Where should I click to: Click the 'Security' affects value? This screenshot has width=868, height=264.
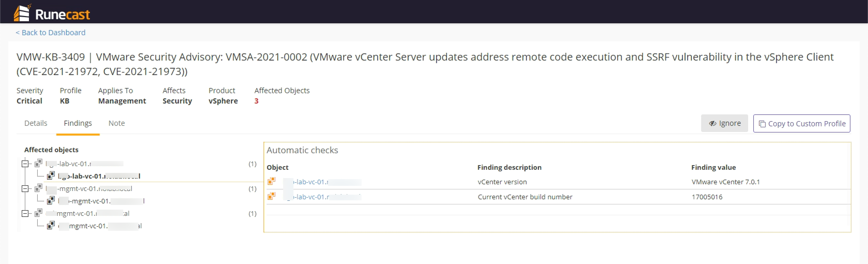[177, 101]
